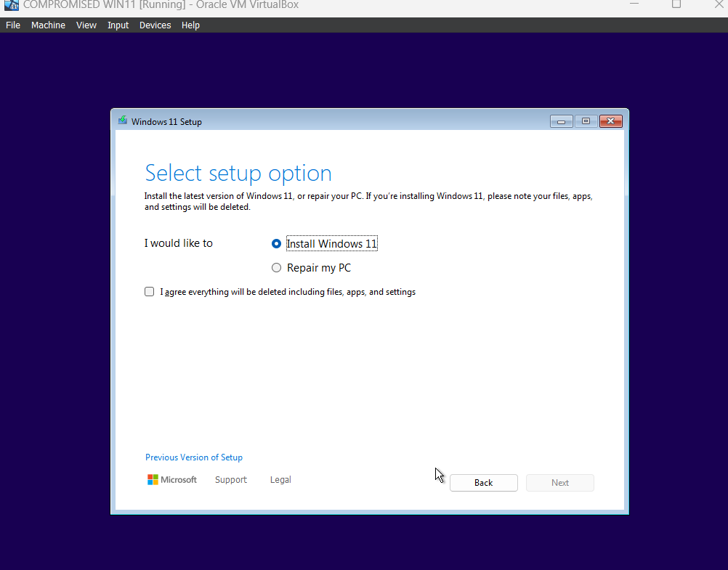Click the VirtualBox VM icon in title bar
The width and height of the screenshot is (728, 570).
pyautogui.click(x=11, y=4)
